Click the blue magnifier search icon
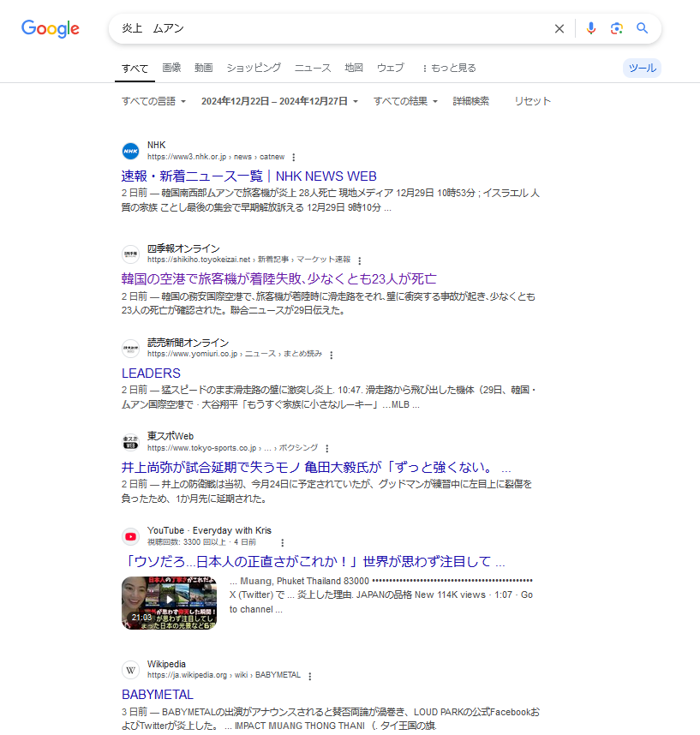Viewport: 700px width, 735px height. coord(643,28)
